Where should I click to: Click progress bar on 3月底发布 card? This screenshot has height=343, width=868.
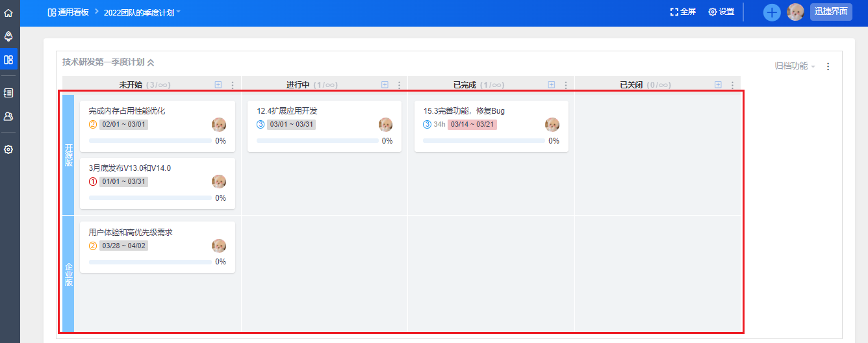150,197
